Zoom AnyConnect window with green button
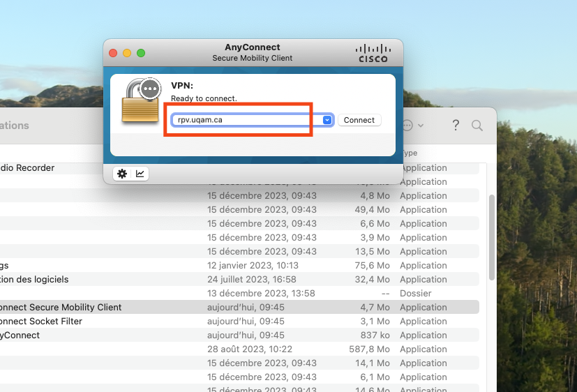Image resolution: width=577 pixels, height=392 pixels. click(x=141, y=53)
